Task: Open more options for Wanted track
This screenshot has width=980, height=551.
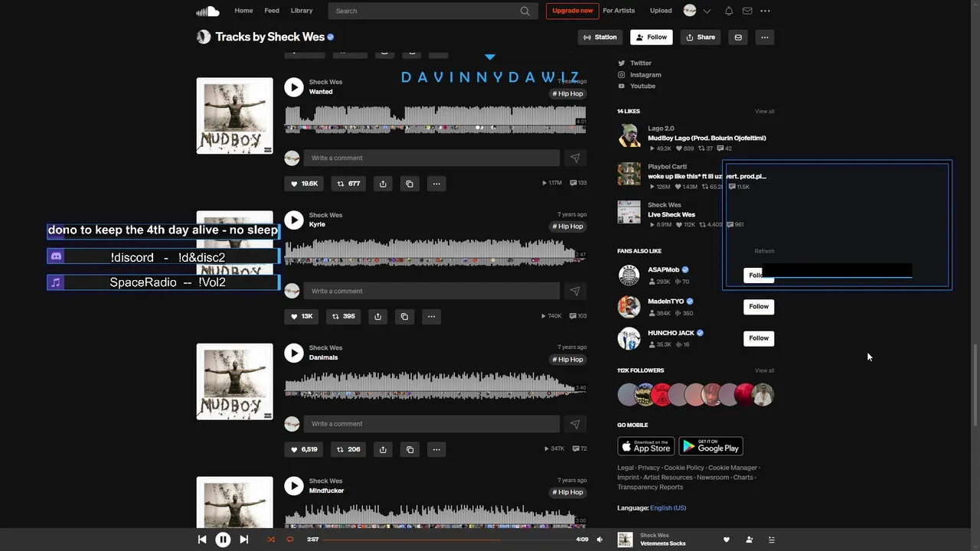Action: (x=436, y=184)
